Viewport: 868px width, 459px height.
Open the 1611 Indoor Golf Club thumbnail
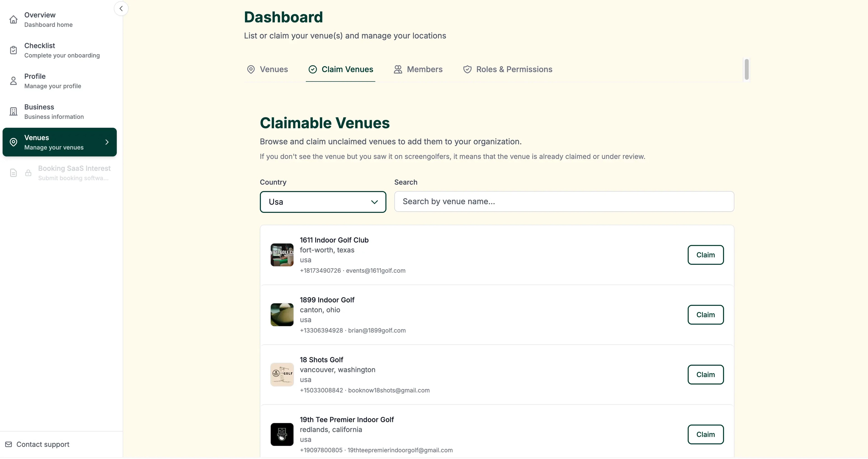[x=282, y=255]
